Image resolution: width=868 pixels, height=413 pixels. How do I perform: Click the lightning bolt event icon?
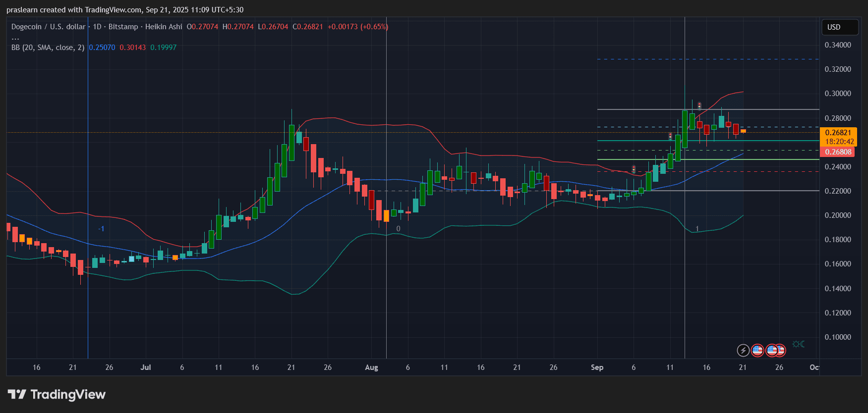point(743,351)
